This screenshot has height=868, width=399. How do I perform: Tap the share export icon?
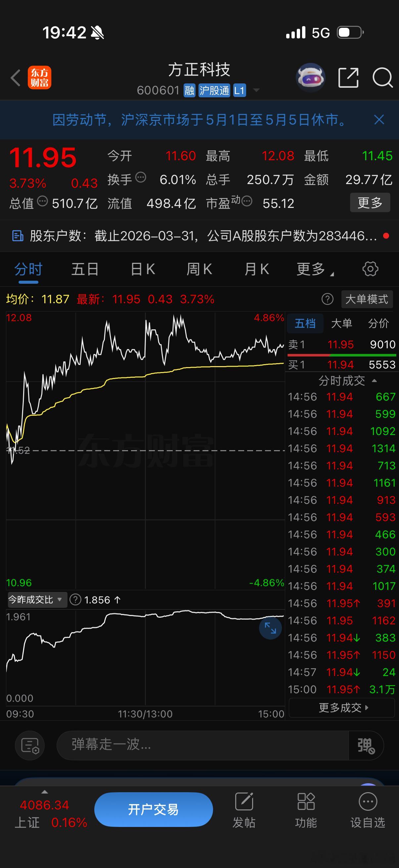coord(348,77)
